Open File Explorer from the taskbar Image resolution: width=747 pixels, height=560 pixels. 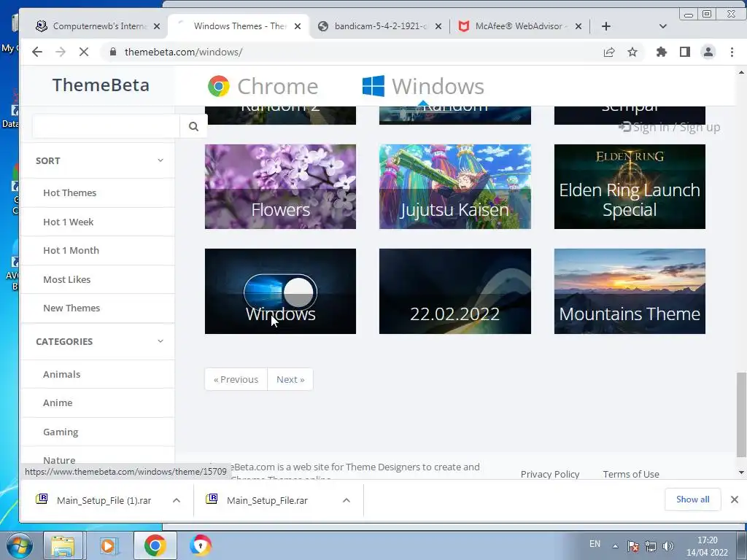point(63,545)
